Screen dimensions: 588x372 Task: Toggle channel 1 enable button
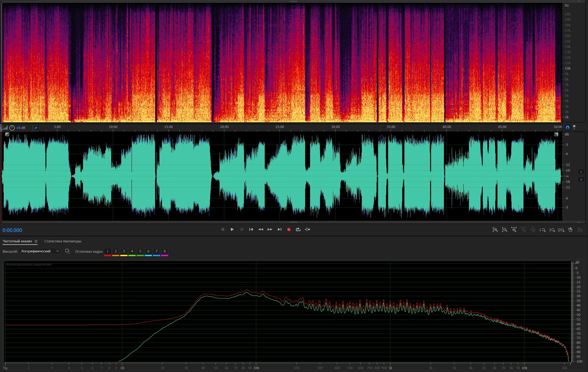click(x=581, y=172)
